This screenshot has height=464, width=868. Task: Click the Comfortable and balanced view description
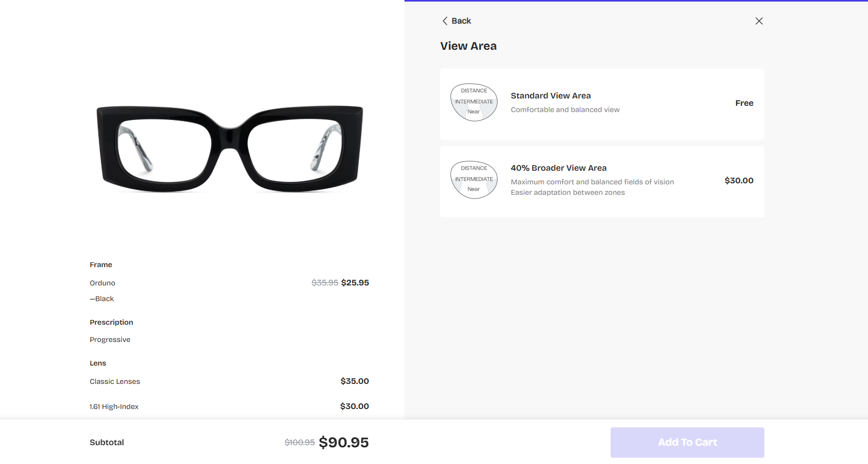coord(565,110)
